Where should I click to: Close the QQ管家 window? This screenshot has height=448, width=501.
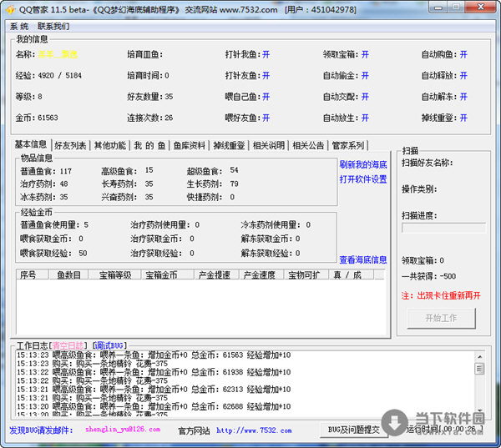tap(481, 8)
